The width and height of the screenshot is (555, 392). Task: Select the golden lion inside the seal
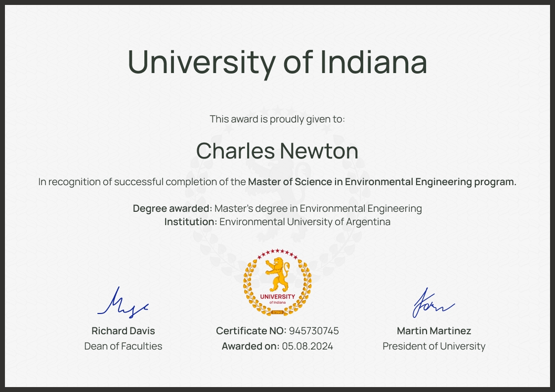tap(277, 275)
